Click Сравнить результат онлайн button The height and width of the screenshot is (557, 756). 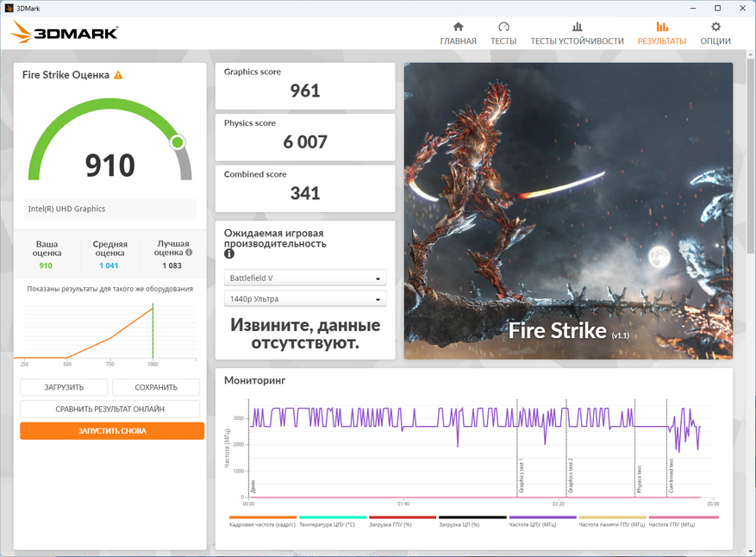(x=110, y=409)
